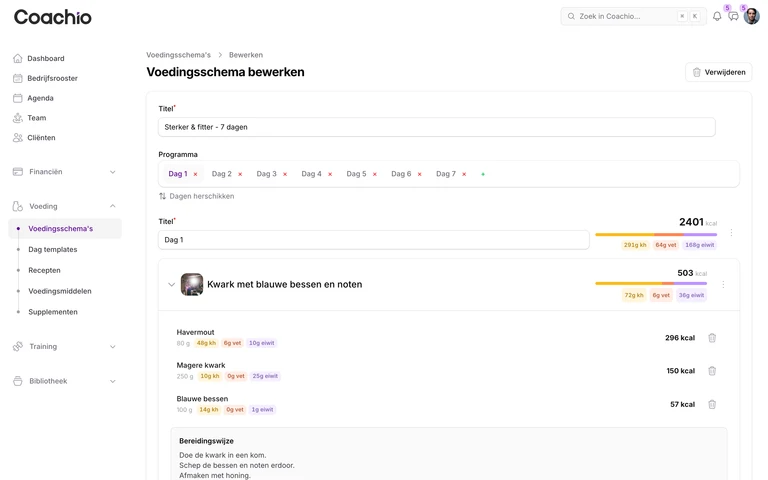Click the user profile avatar

751,16
